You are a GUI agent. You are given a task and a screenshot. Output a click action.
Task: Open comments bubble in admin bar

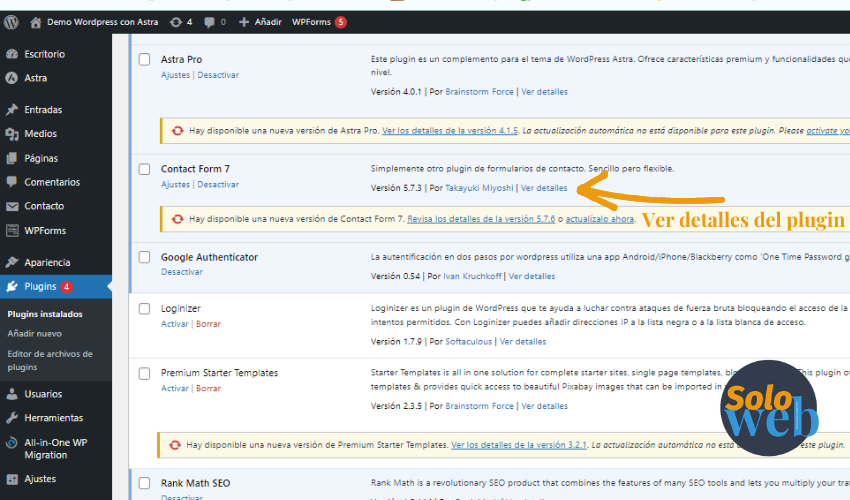(x=209, y=22)
